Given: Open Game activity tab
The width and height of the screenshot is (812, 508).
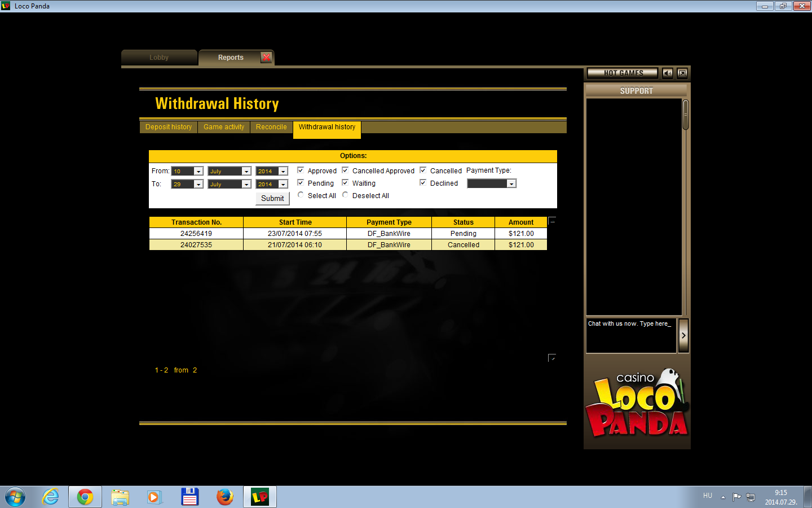Looking at the screenshot, I should 224,127.
